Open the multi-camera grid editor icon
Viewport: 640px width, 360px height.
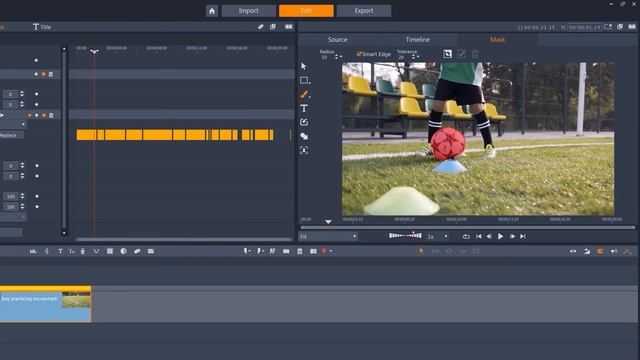tap(110, 251)
